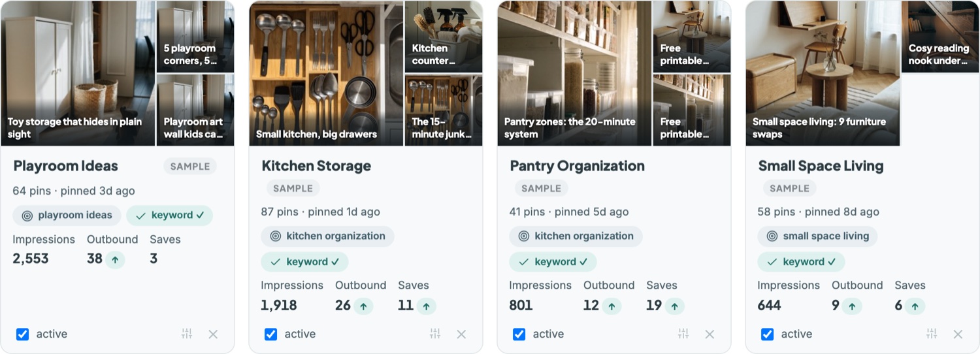
Task: Open settings sliders icon on Pantry Organization card
Action: [683, 334]
